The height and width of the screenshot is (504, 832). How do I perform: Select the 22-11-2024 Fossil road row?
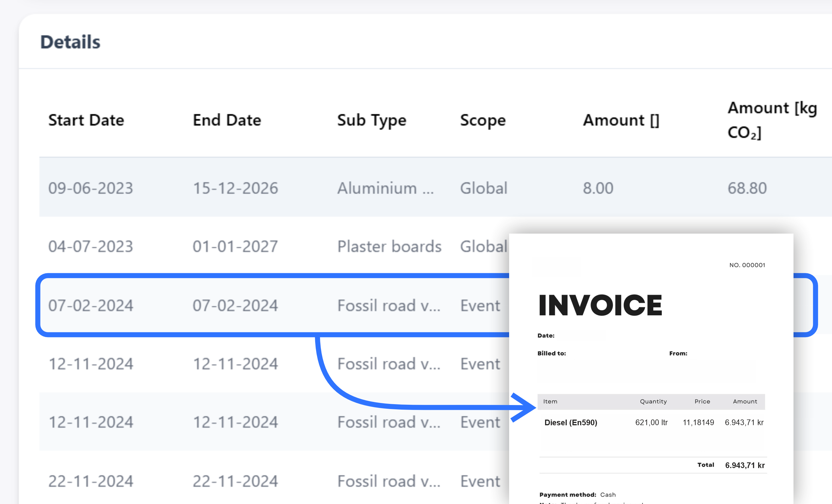point(90,481)
